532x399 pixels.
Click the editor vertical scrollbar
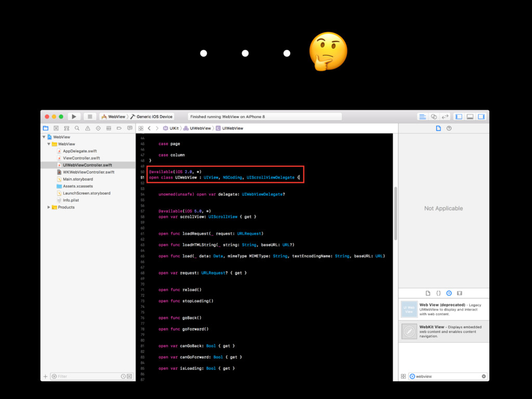pos(395,214)
